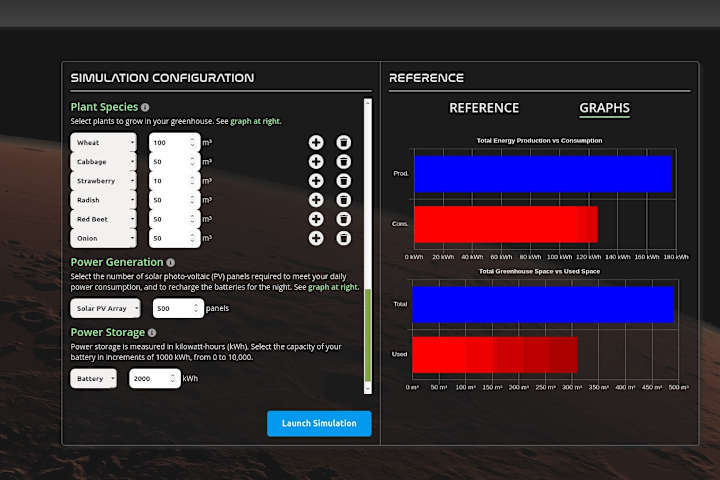This screenshot has width=720, height=480.
Task: Show info for Power Generation
Action: pos(170,262)
